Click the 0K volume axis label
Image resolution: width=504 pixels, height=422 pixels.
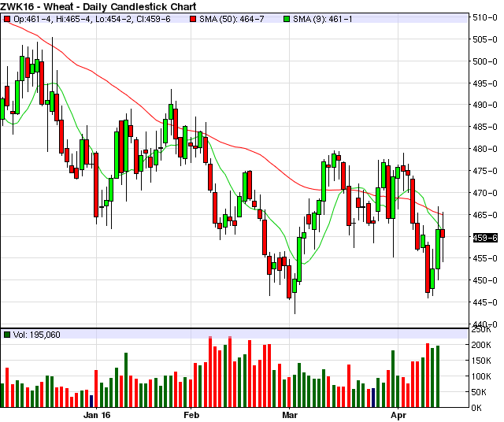476,408
